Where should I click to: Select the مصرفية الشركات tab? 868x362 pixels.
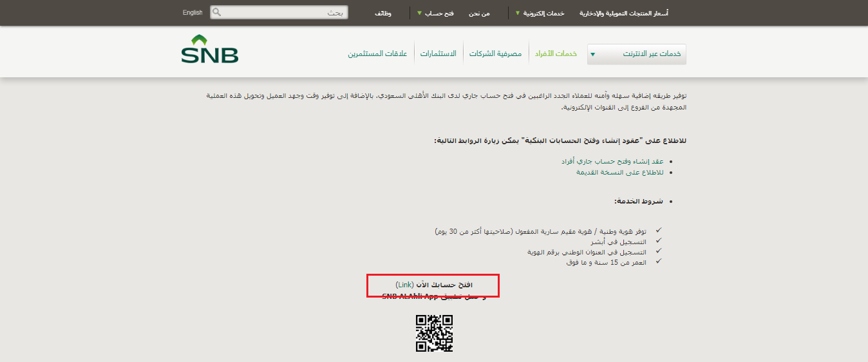click(496, 53)
